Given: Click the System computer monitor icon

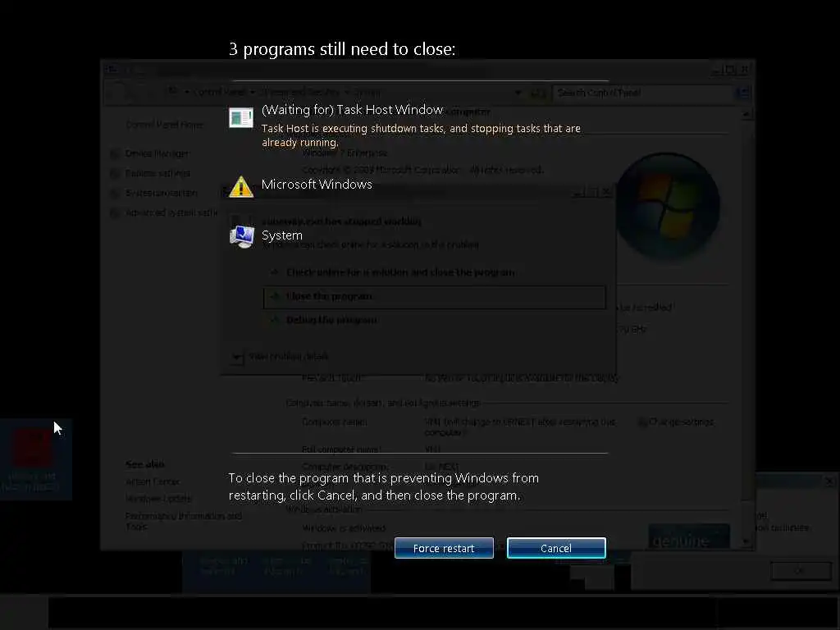Looking at the screenshot, I should (242, 236).
